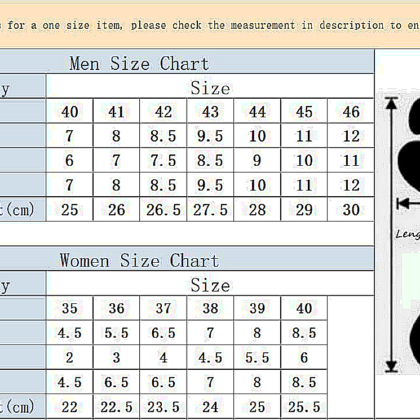Select women's size 39 cell
This screenshot has width=420, height=420.
tap(257, 308)
